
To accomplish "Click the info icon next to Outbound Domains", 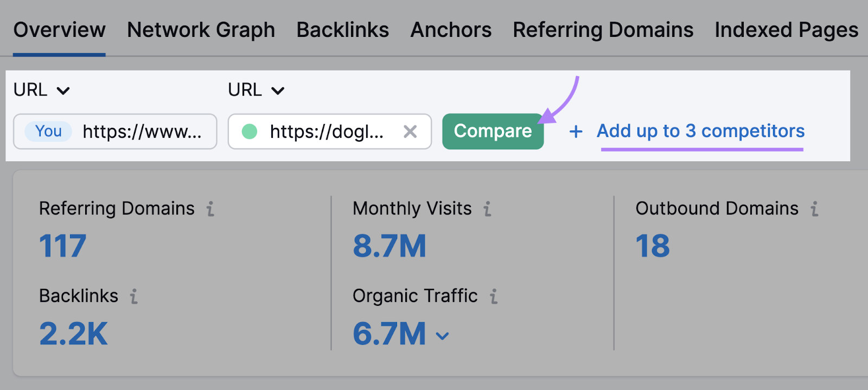I will 815,209.
